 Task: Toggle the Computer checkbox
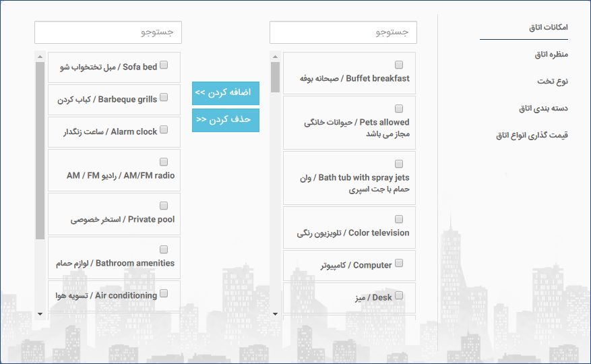[399, 263]
